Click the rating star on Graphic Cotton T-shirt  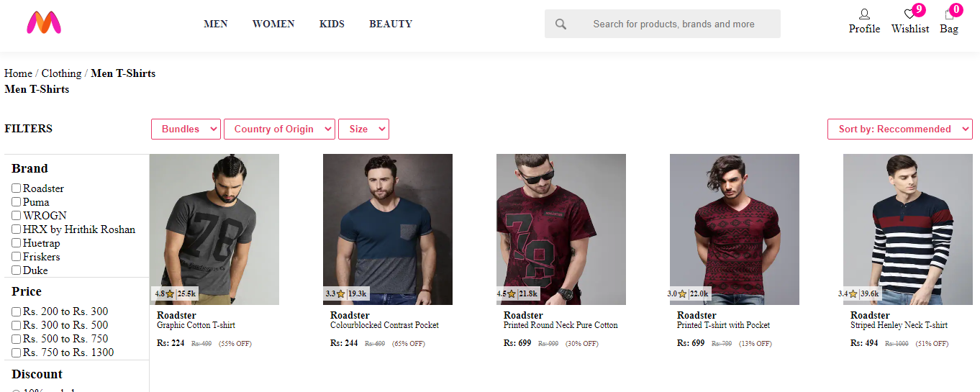(x=170, y=294)
